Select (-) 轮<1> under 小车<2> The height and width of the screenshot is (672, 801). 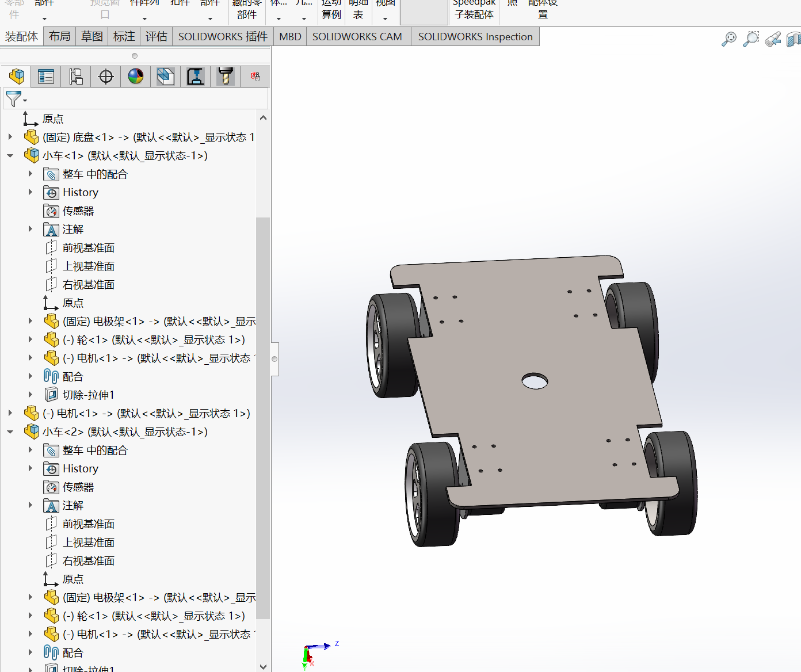coord(145,616)
